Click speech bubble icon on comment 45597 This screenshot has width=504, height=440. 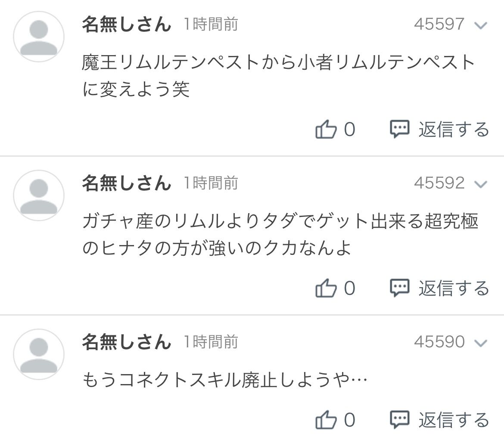pos(399,130)
